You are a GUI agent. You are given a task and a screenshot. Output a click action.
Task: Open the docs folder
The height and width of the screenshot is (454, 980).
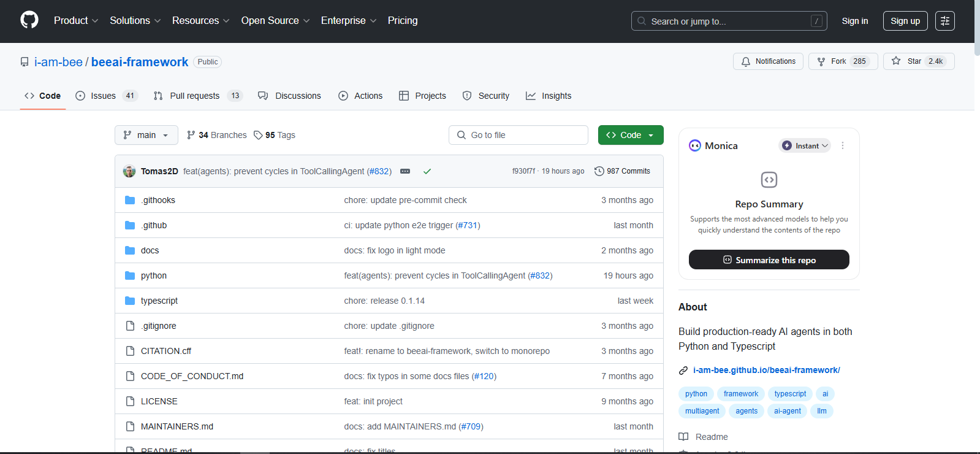click(150, 250)
